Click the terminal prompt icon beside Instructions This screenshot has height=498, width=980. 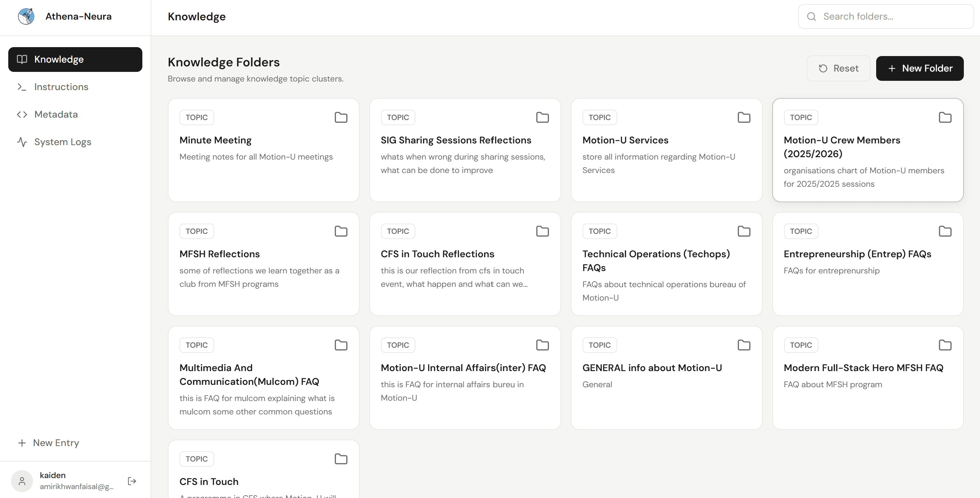coord(22,87)
